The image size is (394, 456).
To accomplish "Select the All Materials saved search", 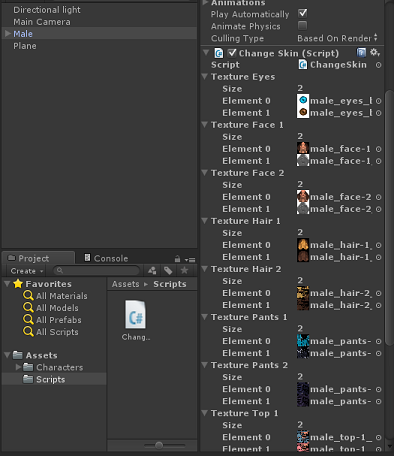I will [55, 296].
